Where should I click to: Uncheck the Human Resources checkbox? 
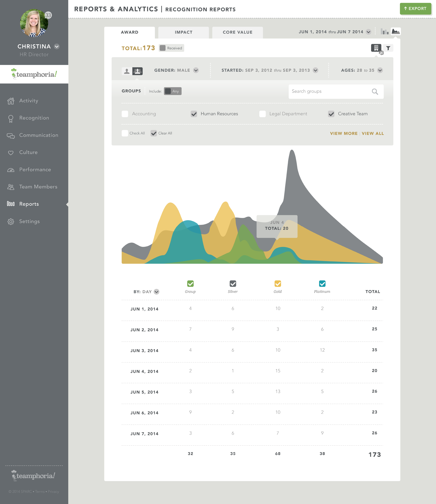click(x=194, y=114)
